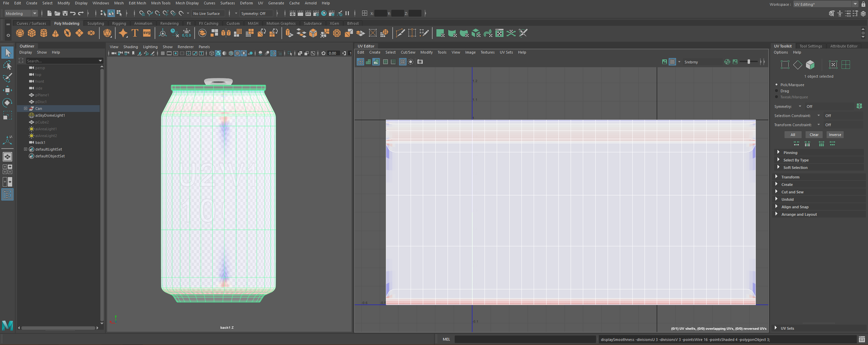The width and height of the screenshot is (868, 345).
Task: Create a polygon cube from the shelf
Action: 32,33
